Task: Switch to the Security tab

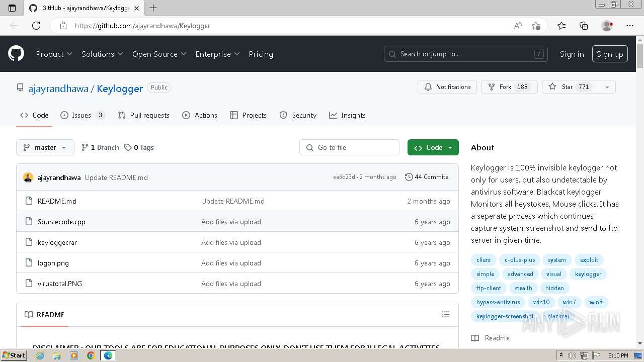Action: tap(298, 115)
